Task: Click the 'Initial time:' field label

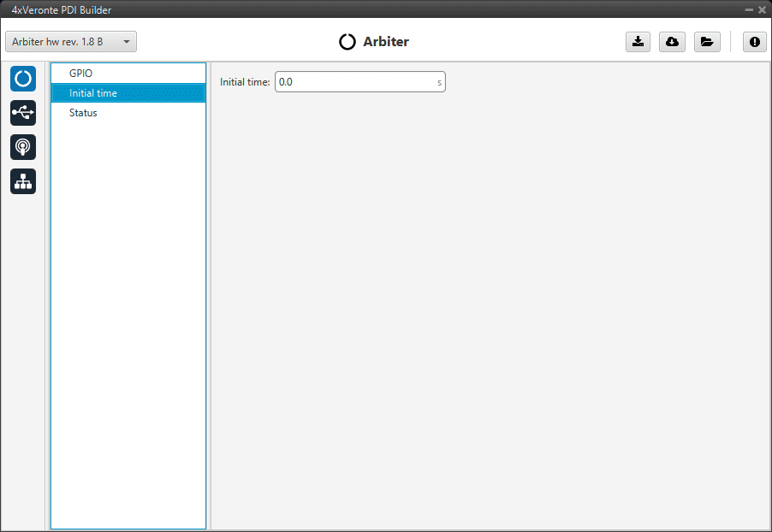Action: point(245,82)
